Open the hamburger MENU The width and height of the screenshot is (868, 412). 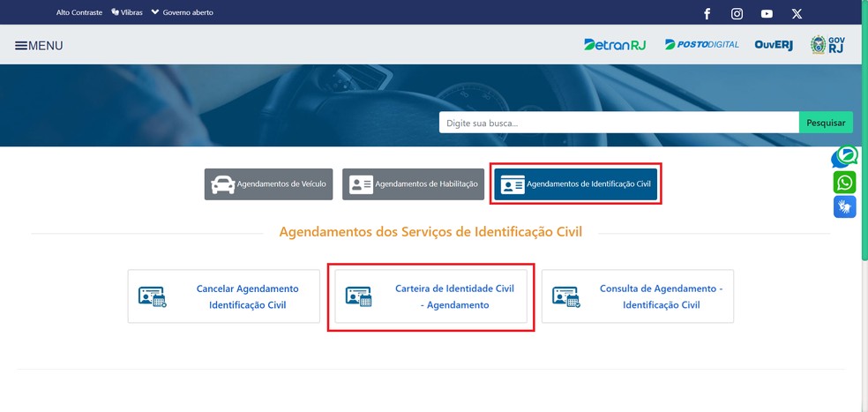39,45
